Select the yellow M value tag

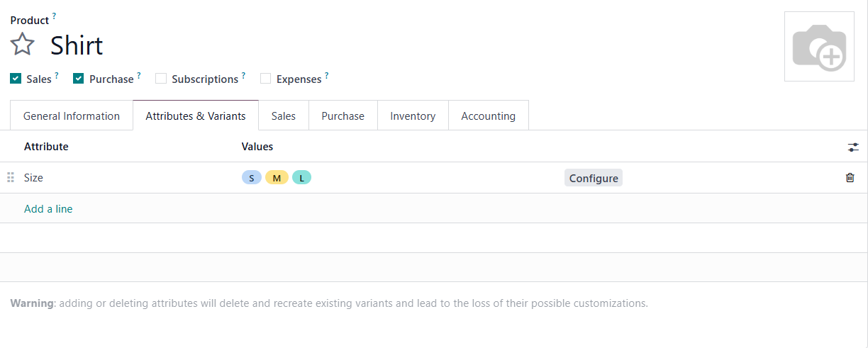(x=277, y=178)
